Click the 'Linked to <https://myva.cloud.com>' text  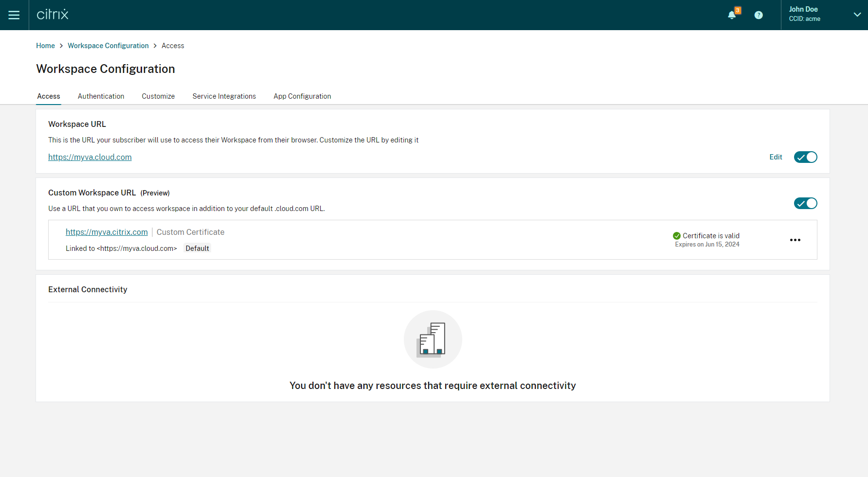click(x=121, y=248)
